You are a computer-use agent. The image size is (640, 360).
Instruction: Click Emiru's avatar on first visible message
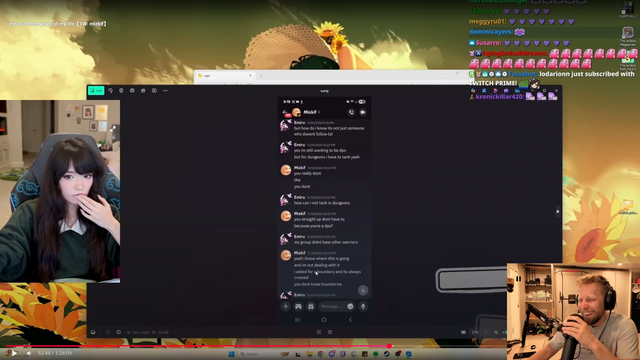(286, 125)
